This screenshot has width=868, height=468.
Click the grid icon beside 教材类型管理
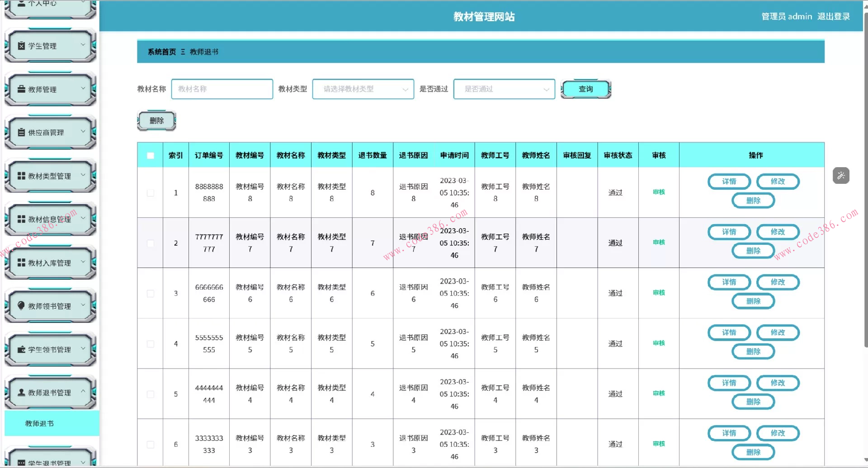point(21,176)
